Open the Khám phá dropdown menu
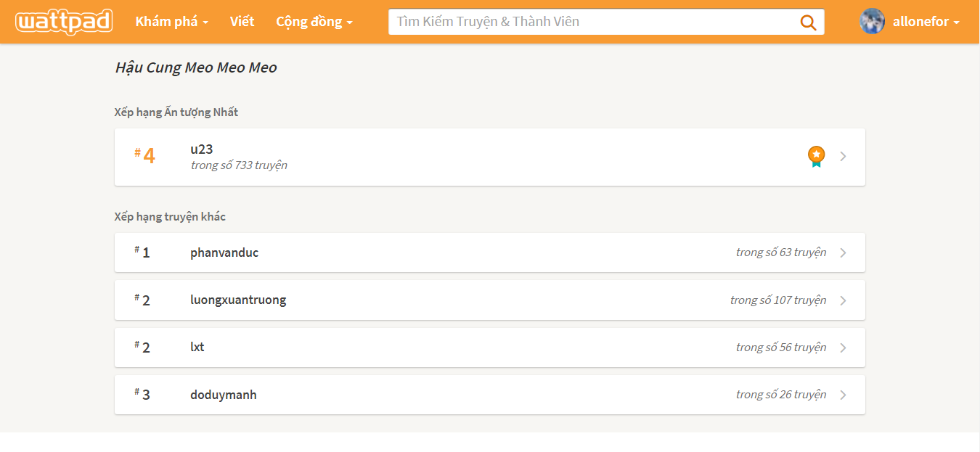Image resolution: width=980 pixels, height=452 pixels. click(x=171, y=22)
